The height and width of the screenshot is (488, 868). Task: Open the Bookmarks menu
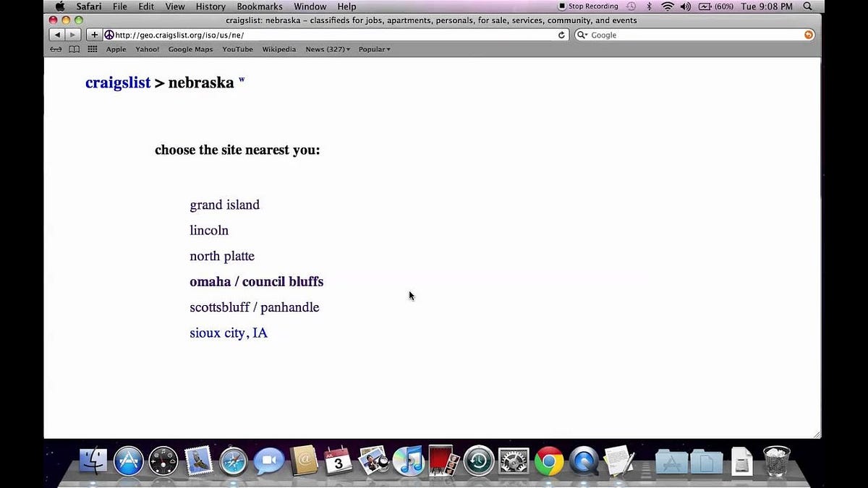click(260, 7)
